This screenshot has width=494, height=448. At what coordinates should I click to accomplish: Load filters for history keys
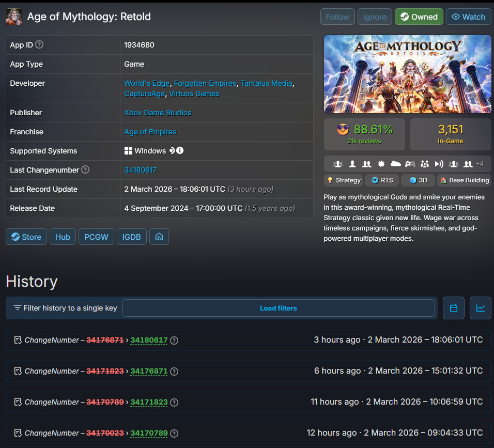point(279,308)
